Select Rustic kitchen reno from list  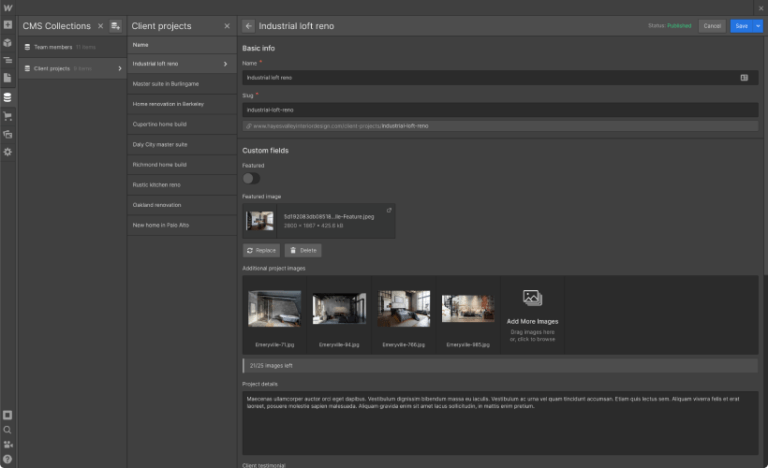(x=157, y=185)
